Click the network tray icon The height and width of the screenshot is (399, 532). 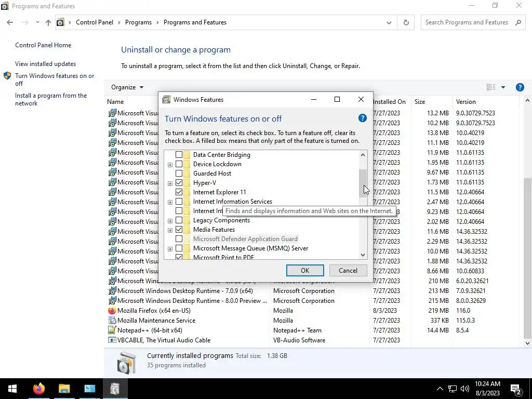[453, 389]
